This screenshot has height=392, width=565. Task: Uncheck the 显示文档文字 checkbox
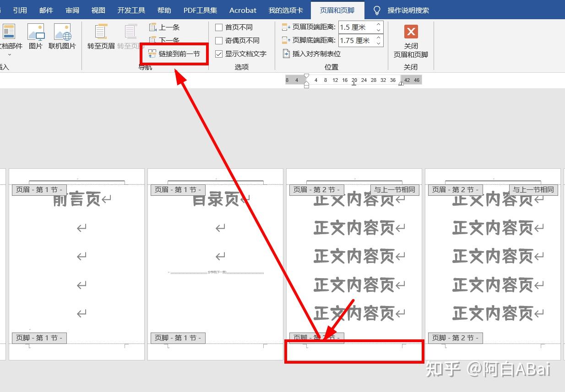point(219,54)
